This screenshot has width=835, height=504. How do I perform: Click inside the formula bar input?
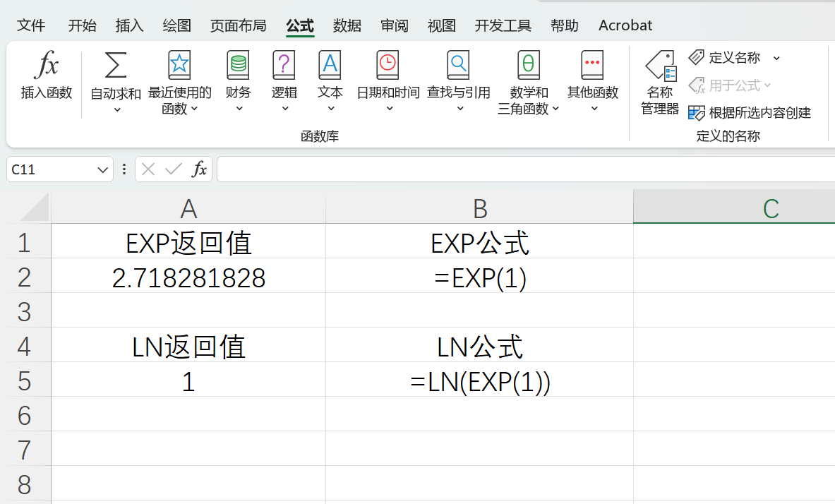tap(526, 169)
